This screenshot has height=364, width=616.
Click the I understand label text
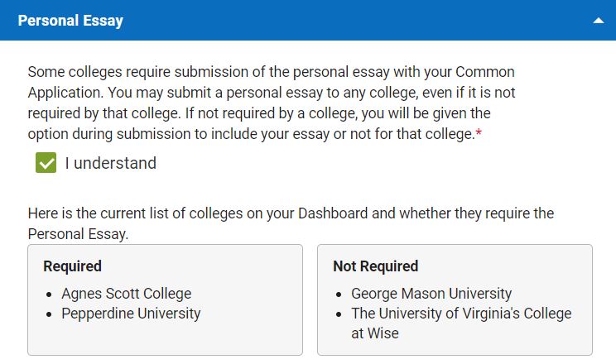(110, 163)
